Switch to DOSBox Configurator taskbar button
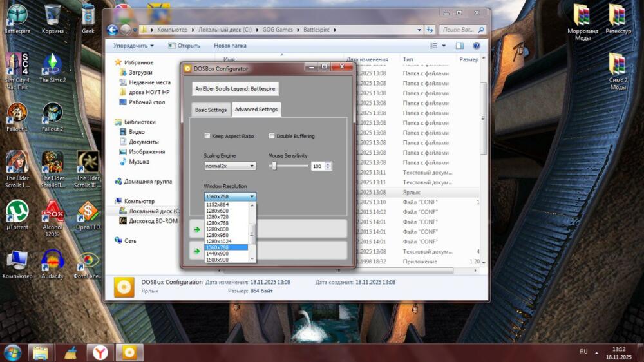Image resolution: width=644 pixels, height=362 pixels. pyautogui.click(x=129, y=352)
